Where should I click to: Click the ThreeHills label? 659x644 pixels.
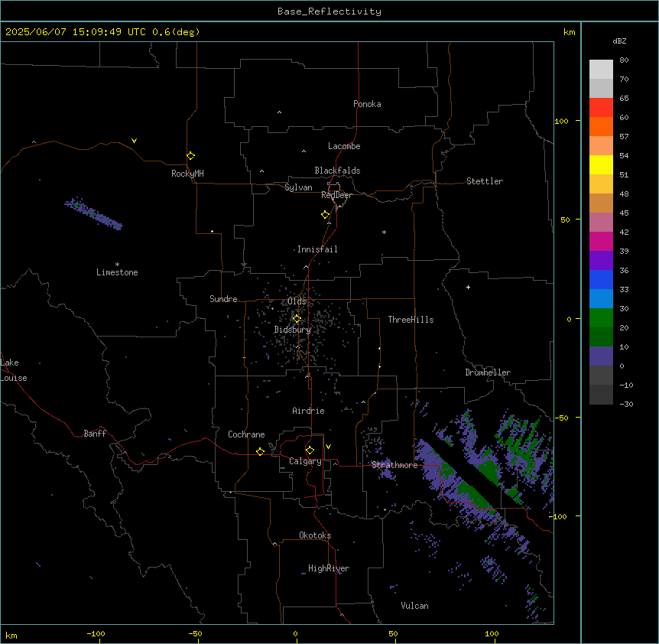tap(411, 320)
